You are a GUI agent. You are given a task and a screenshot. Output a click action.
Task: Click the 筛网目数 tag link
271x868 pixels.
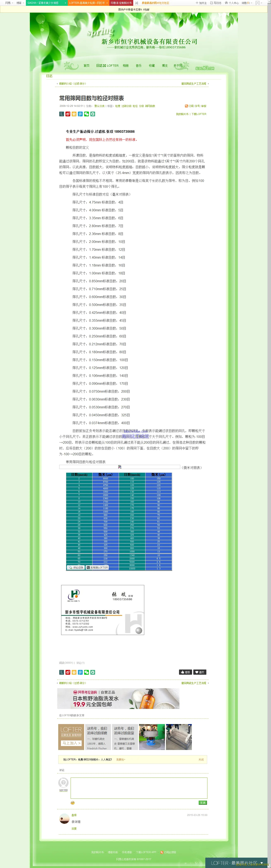coord(150,106)
